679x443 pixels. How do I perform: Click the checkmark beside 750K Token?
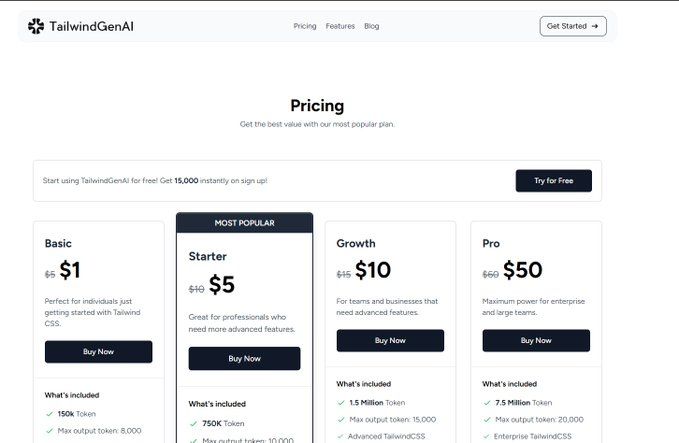(194, 424)
